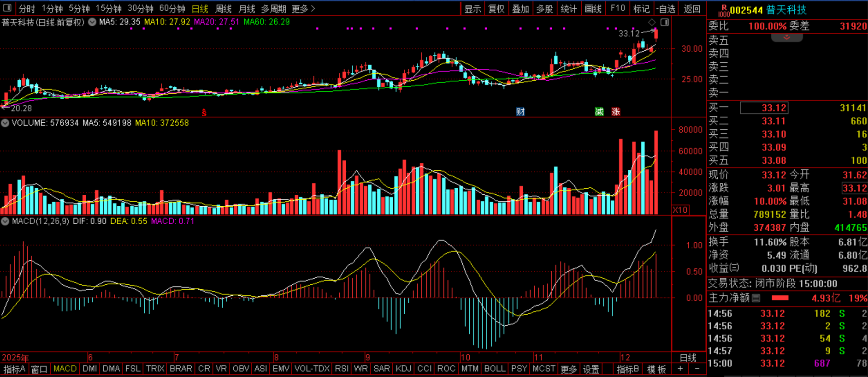Switch the sub-chart indicator to DMI
Viewport: 868px width, 377px height.
(x=90, y=369)
